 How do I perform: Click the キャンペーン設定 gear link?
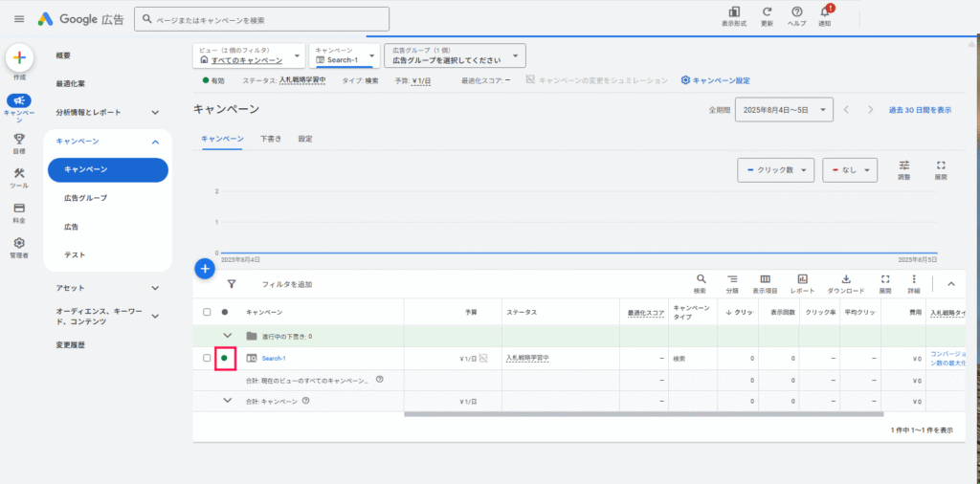716,80
